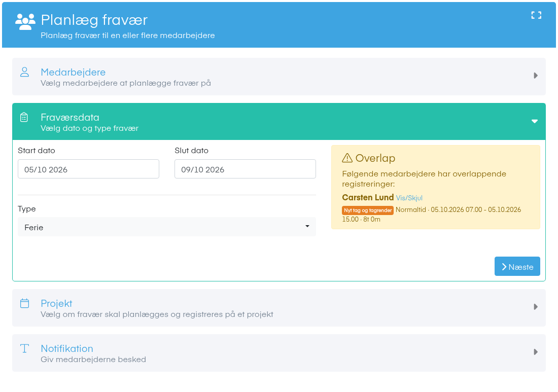Click the Overlap warning heading
Screen dimensions: 558x392
pos(375,158)
